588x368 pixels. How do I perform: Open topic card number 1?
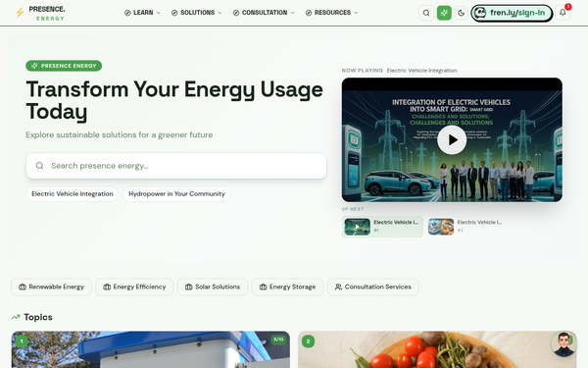(150, 349)
